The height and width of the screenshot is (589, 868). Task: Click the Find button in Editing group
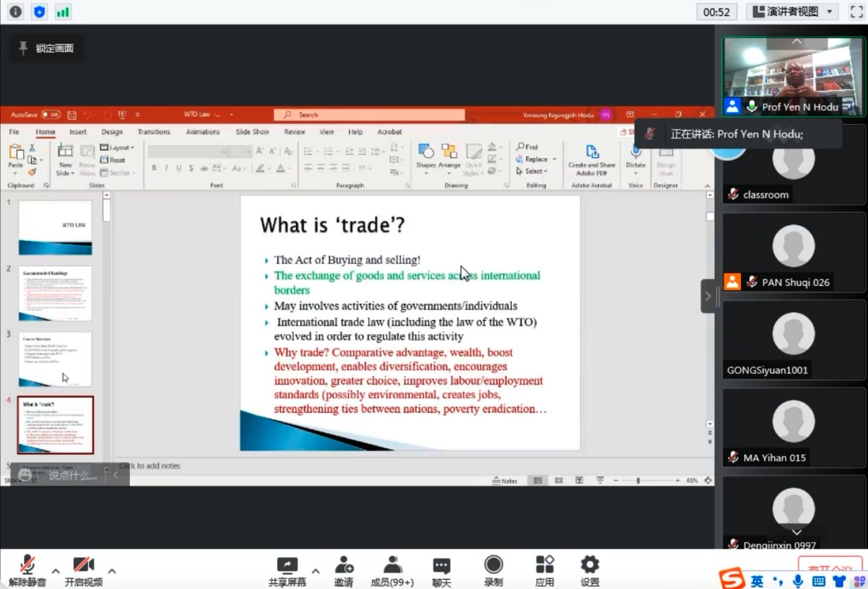tap(527, 147)
